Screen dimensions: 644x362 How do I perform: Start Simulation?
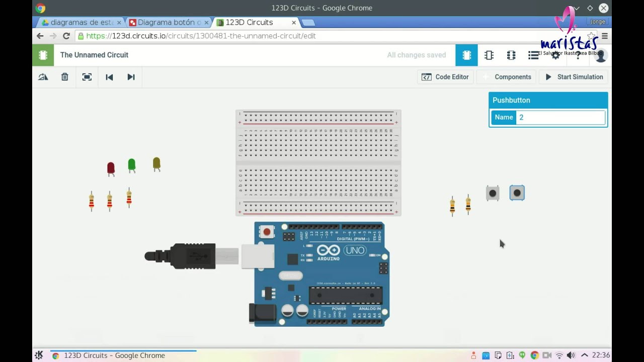tap(574, 77)
